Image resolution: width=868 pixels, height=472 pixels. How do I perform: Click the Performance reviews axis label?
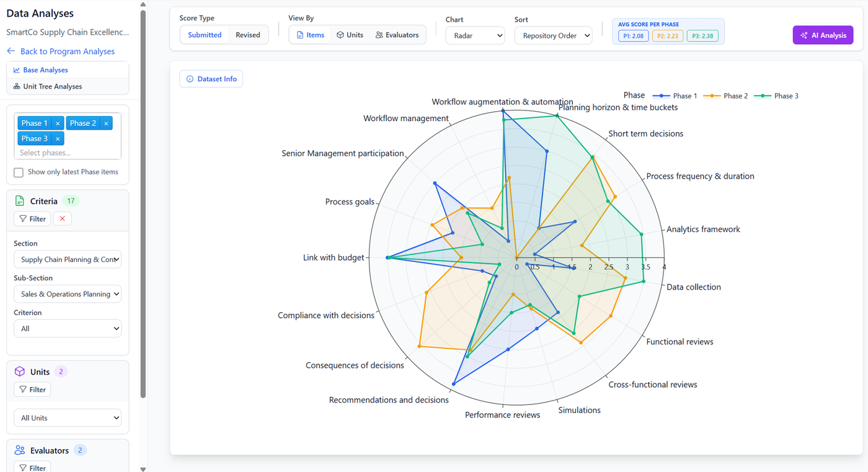(502, 415)
